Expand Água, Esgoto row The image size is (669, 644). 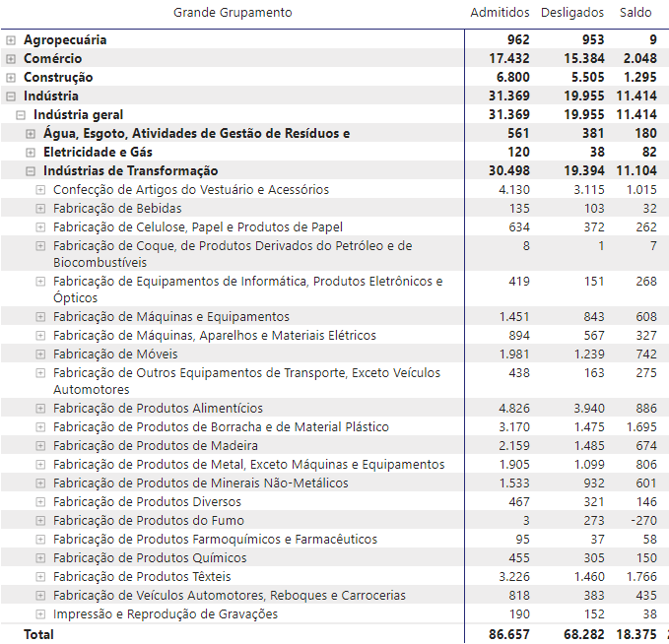click(31, 134)
